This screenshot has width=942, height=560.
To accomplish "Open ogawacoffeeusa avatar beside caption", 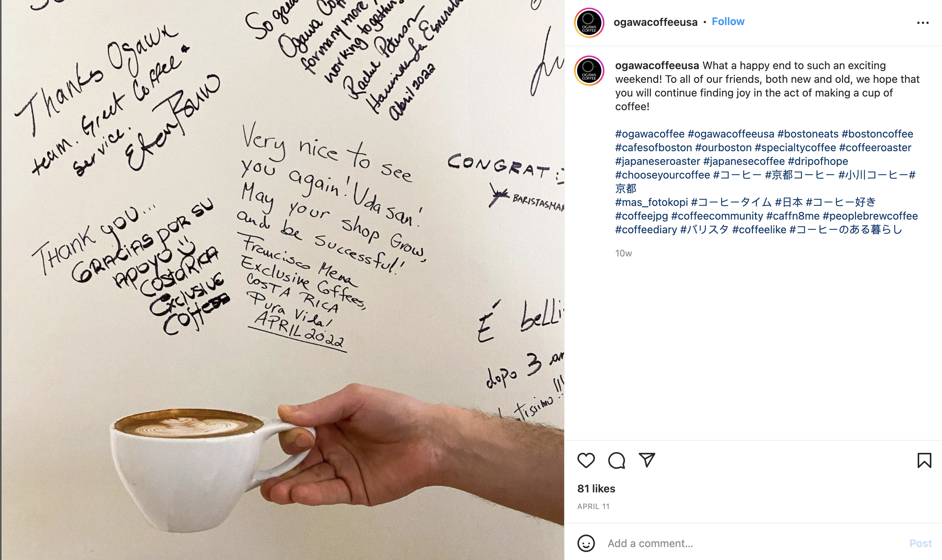I will pos(589,71).
